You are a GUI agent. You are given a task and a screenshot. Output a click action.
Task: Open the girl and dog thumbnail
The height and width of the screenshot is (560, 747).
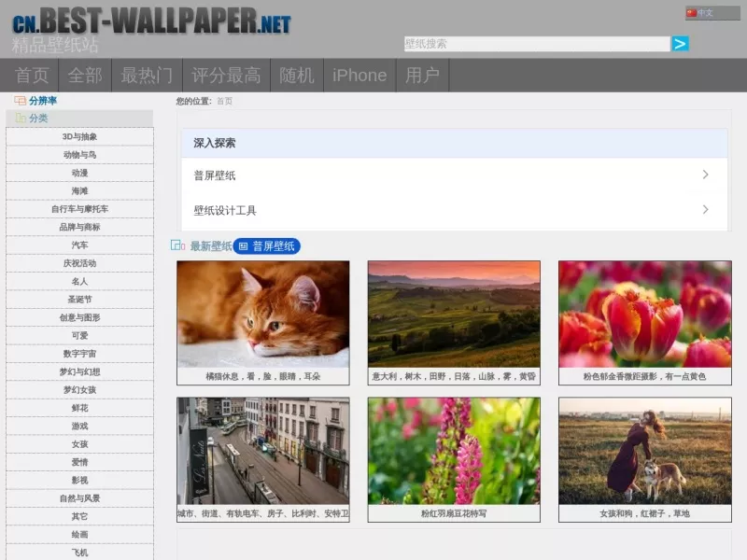tap(645, 451)
